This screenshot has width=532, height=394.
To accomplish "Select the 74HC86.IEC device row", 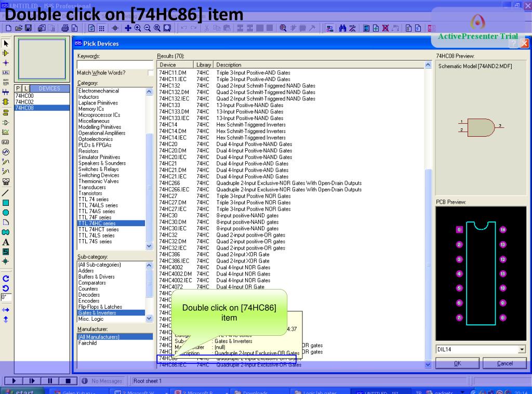I will pyautogui.click(x=291, y=365).
